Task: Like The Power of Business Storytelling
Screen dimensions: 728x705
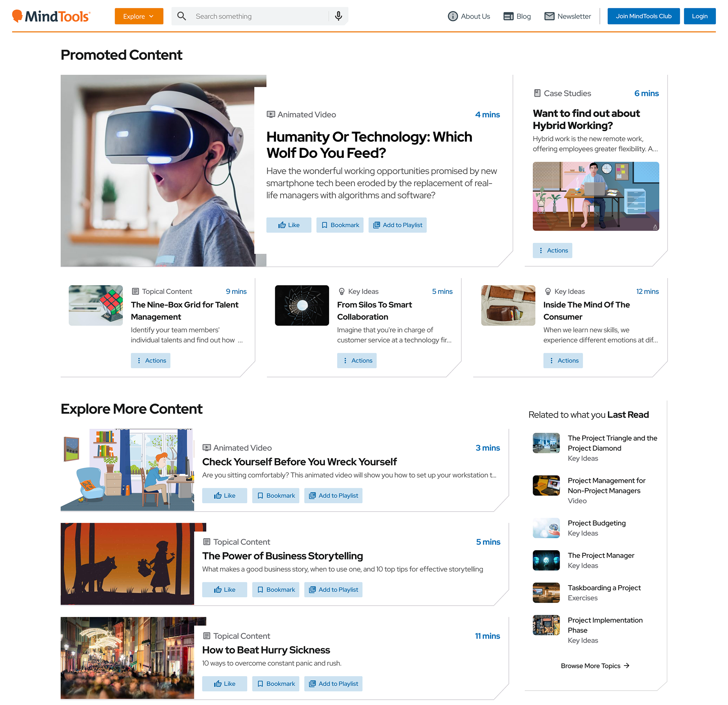Action: 224,589
